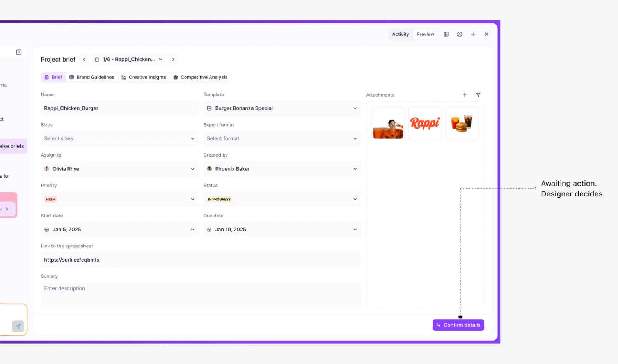Open the Jan 5, 2025 start date picker arrow
618x364 pixels.
point(192,230)
